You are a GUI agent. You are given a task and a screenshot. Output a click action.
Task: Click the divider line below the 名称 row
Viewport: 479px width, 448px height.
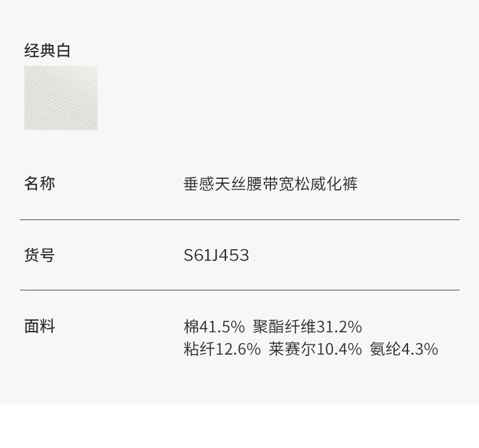pyautogui.click(x=239, y=219)
